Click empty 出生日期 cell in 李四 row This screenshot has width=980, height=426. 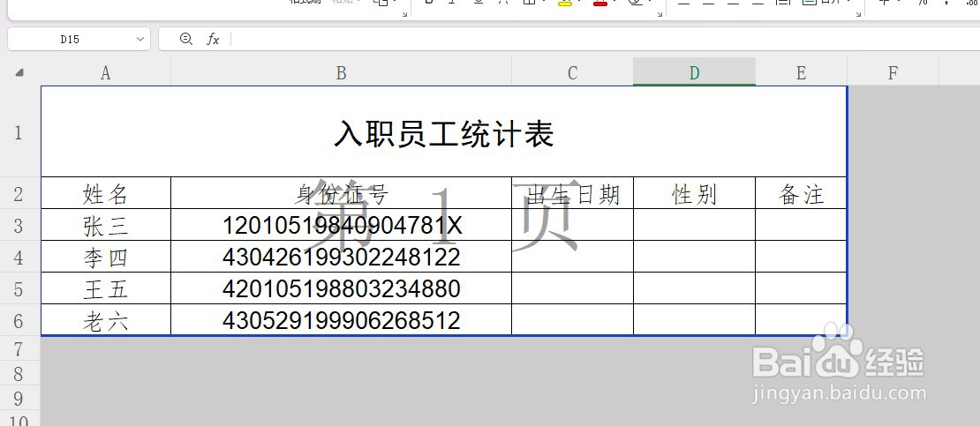[x=572, y=258]
